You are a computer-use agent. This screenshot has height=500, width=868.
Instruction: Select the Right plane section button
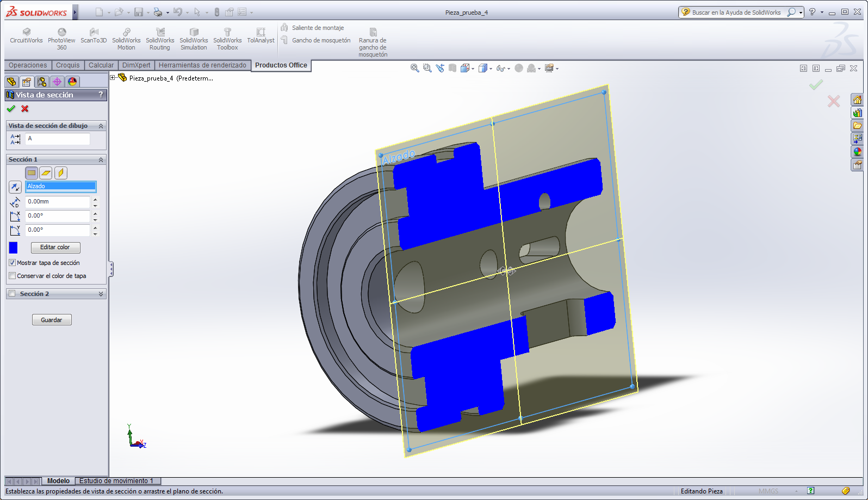[x=60, y=173]
